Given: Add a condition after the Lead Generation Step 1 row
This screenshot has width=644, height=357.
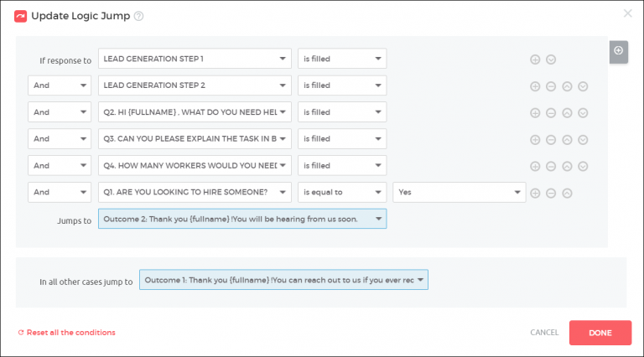Looking at the screenshot, I should pos(535,59).
